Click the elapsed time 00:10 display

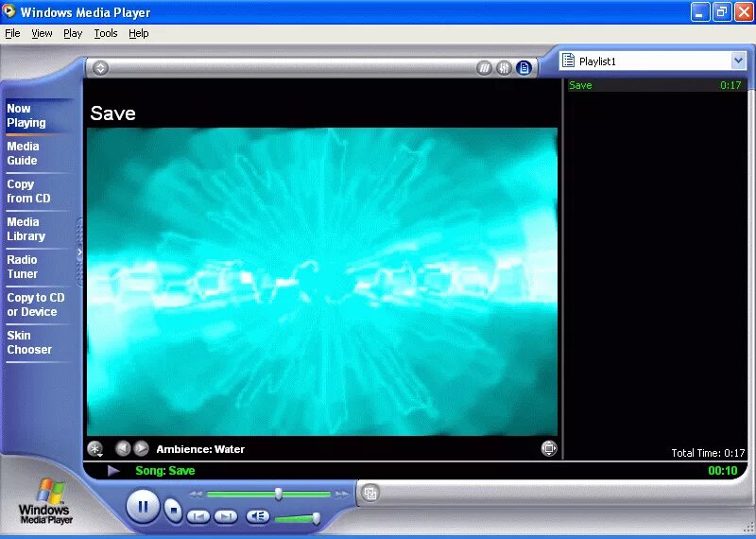tap(723, 471)
